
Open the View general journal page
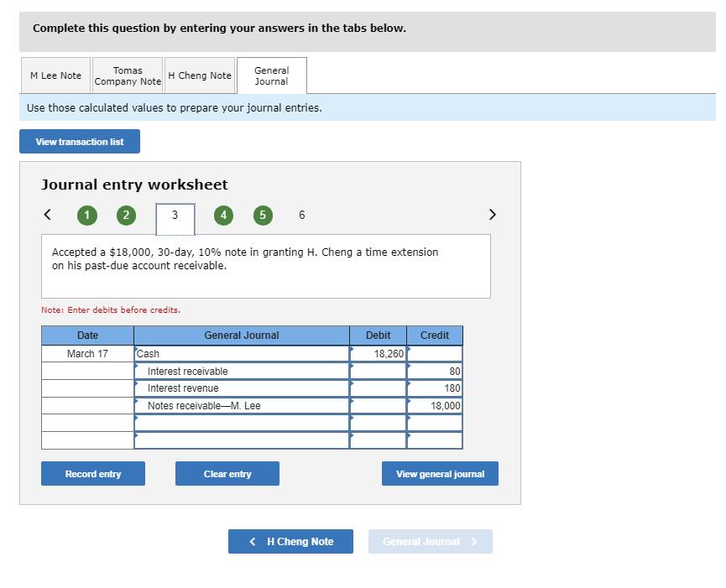tap(440, 473)
